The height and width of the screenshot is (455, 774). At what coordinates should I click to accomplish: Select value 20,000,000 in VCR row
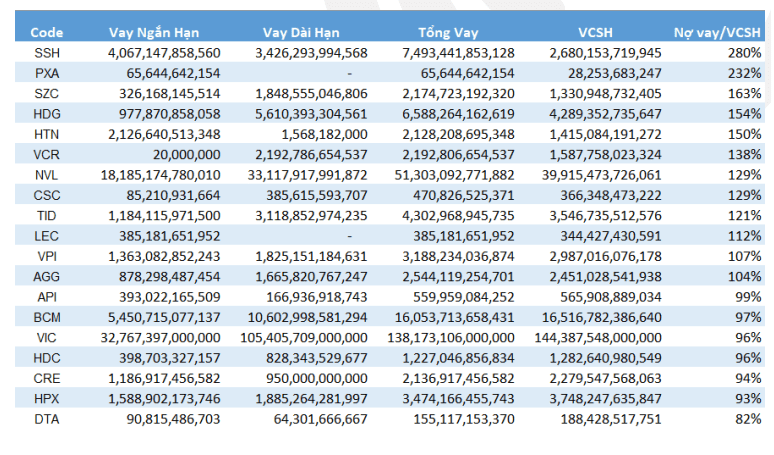[x=187, y=155]
